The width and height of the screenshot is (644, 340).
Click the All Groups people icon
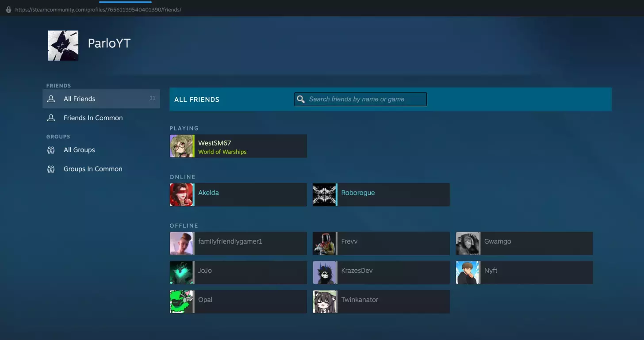[51, 150]
